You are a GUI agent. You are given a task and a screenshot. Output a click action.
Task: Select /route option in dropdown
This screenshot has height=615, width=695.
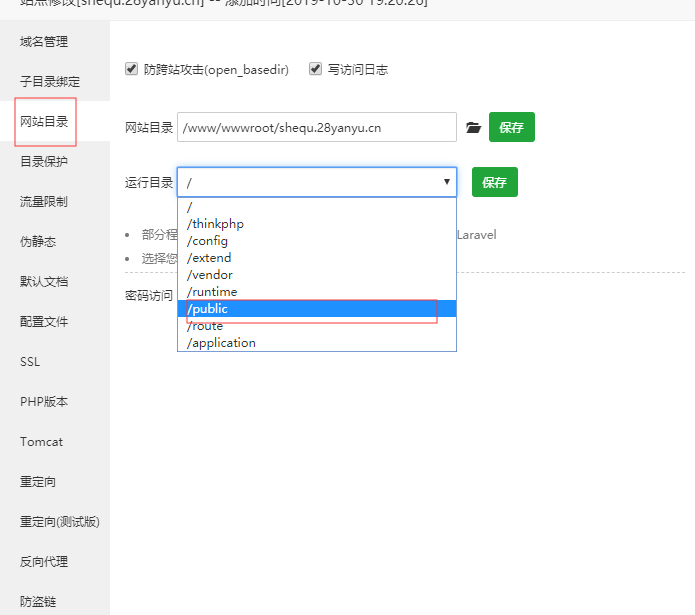click(x=317, y=326)
